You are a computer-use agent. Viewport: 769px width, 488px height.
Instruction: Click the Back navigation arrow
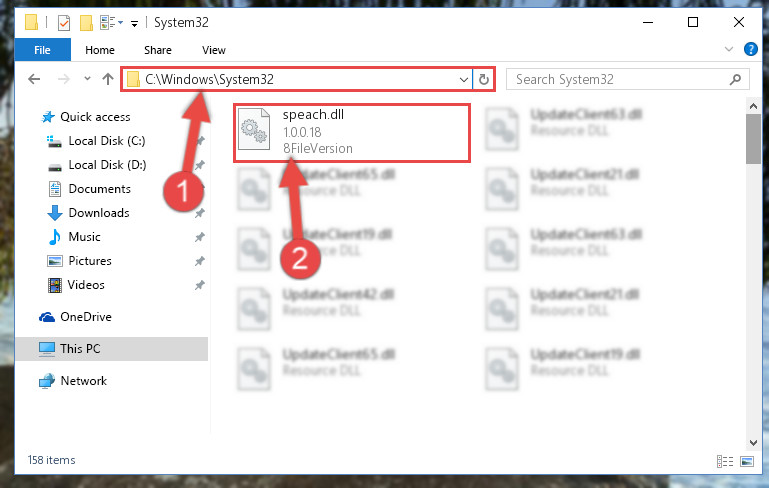coord(34,79)
